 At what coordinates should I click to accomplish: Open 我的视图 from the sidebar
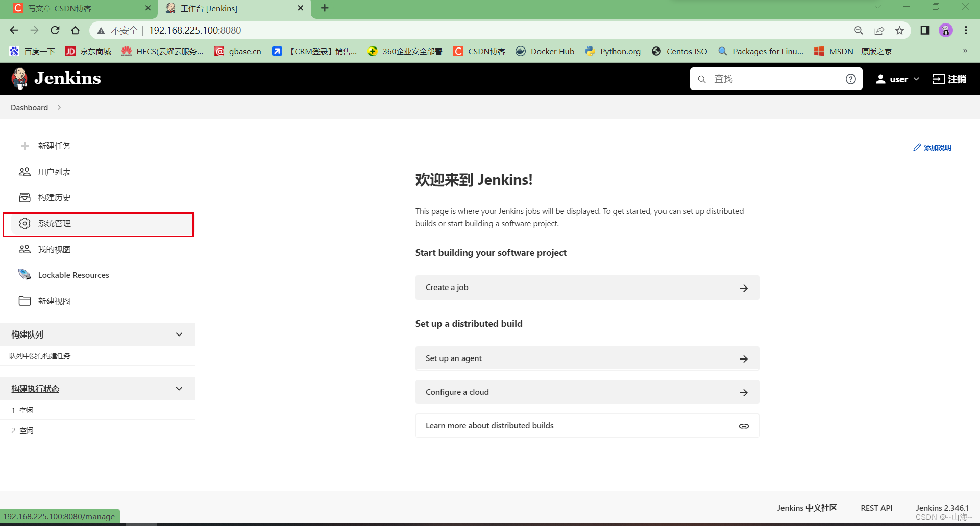click(56, 249)
